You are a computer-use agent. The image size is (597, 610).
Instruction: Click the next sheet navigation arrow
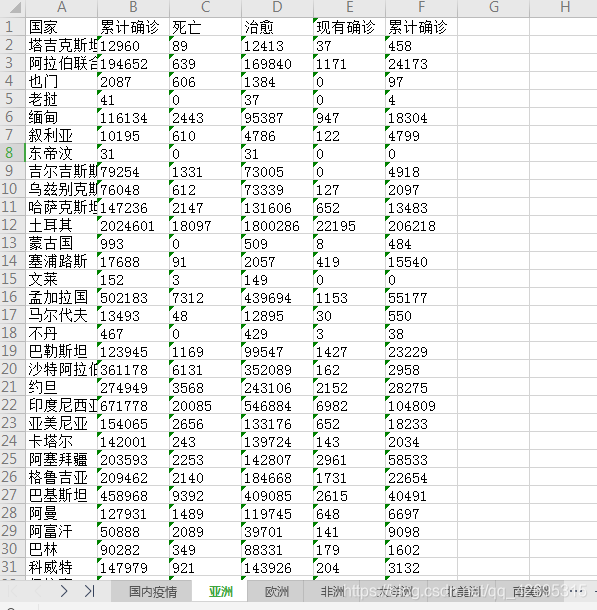64,591
